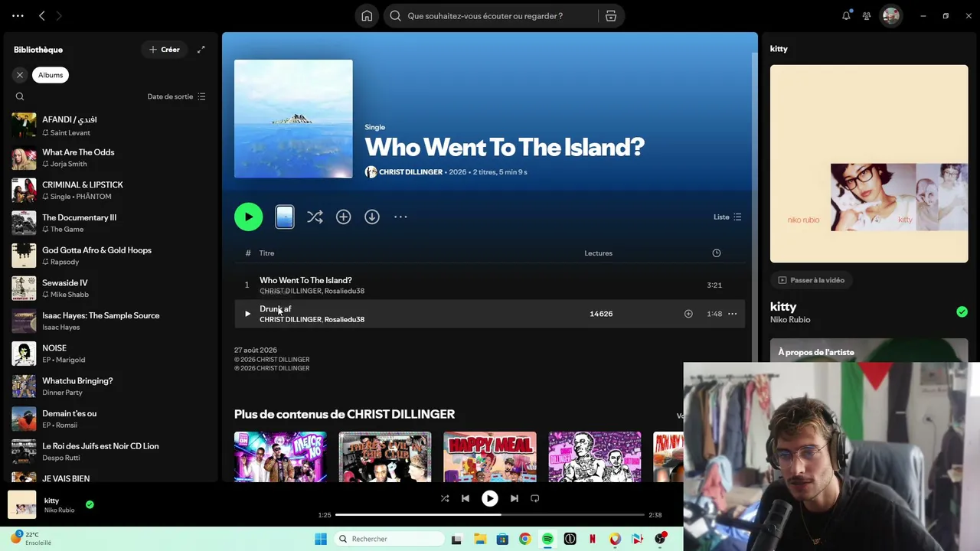Open The Documentary III album
This screenshot has width=980, height=551.
click(111, 223)
